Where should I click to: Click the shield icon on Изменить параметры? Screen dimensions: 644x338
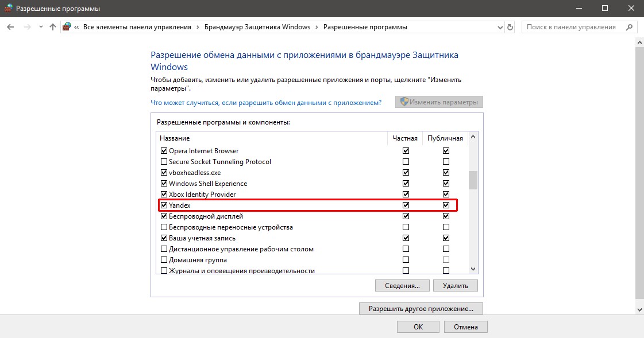[x=404, y=102]
